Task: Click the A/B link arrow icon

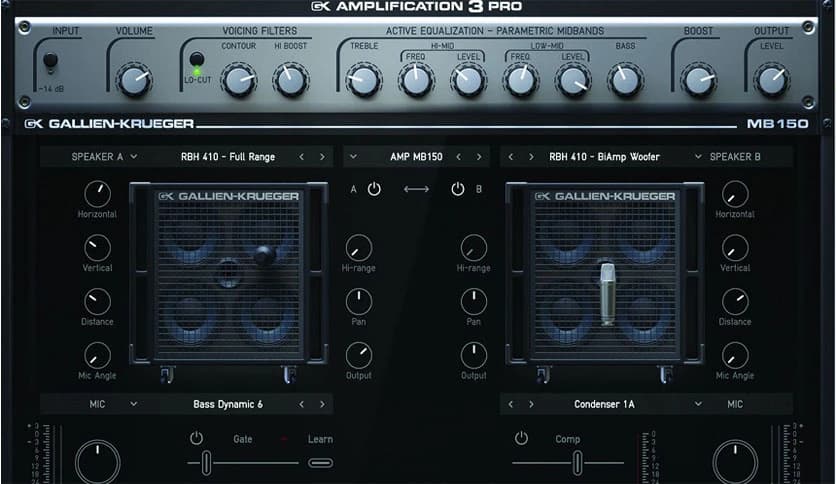Action: coord(416,189)
